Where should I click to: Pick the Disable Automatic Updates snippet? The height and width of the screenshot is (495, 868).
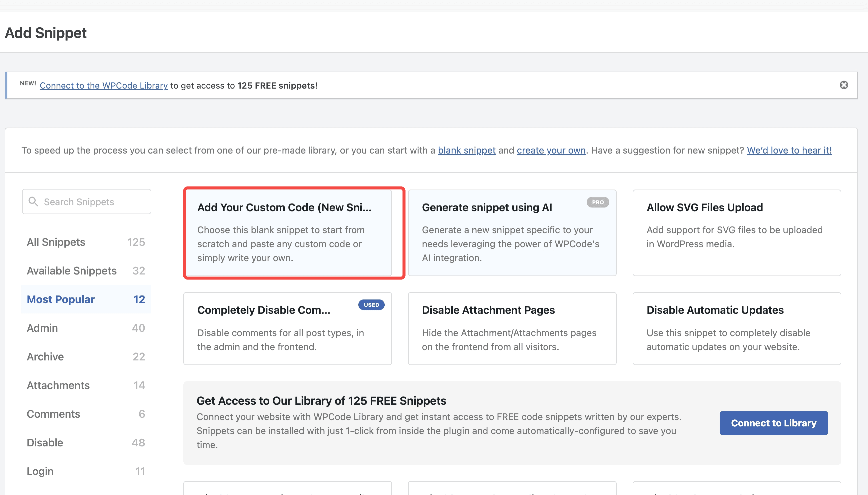[736, 328]
